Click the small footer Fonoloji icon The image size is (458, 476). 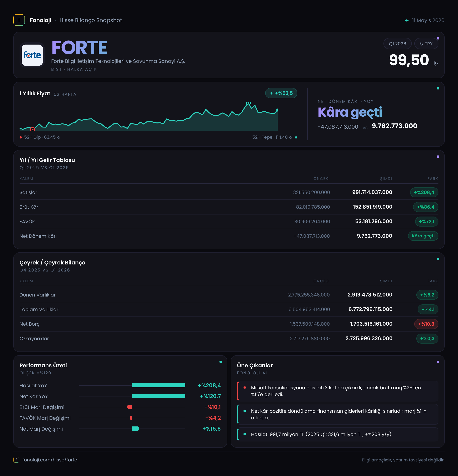point(16,460)
